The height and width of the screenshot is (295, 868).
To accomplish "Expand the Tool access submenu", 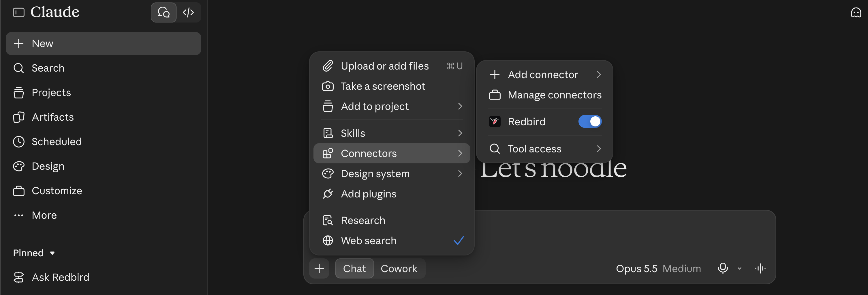I will pos(544,149).
